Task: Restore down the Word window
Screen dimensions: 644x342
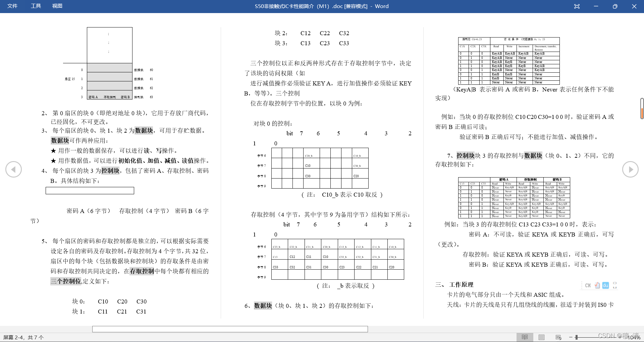Action: pos(615,6)
